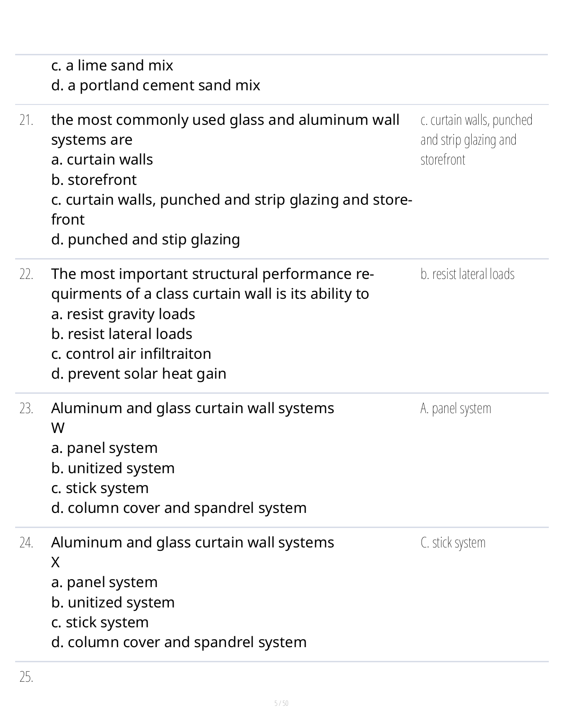Click question number 21
The height and width of the screenshot is (728, 563).
(26, 121)
